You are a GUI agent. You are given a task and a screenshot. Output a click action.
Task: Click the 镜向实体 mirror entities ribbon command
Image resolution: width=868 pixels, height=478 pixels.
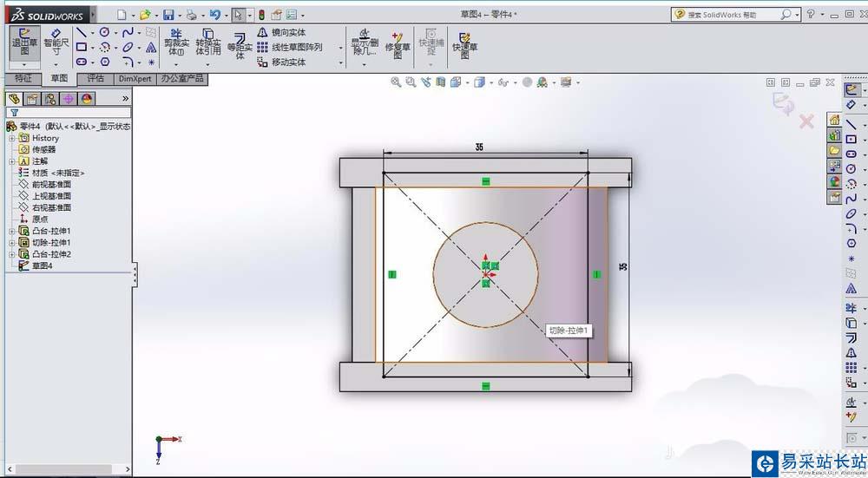[x=281, y=33]
